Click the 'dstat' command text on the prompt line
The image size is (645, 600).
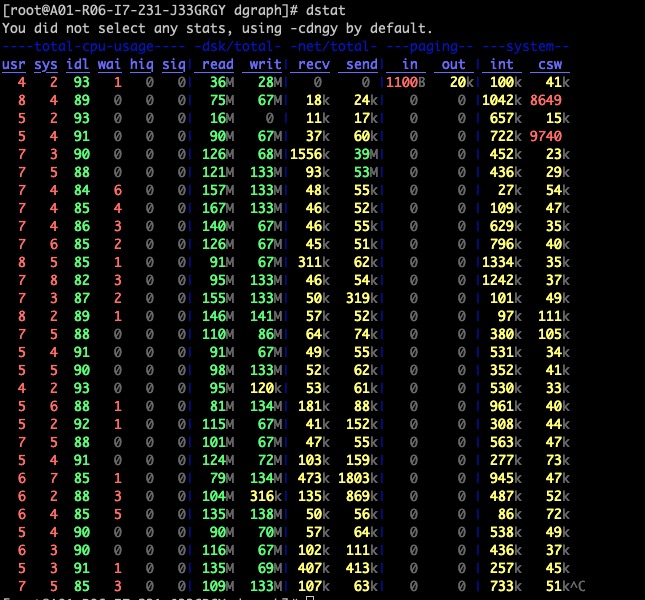(x=325, y=10)
